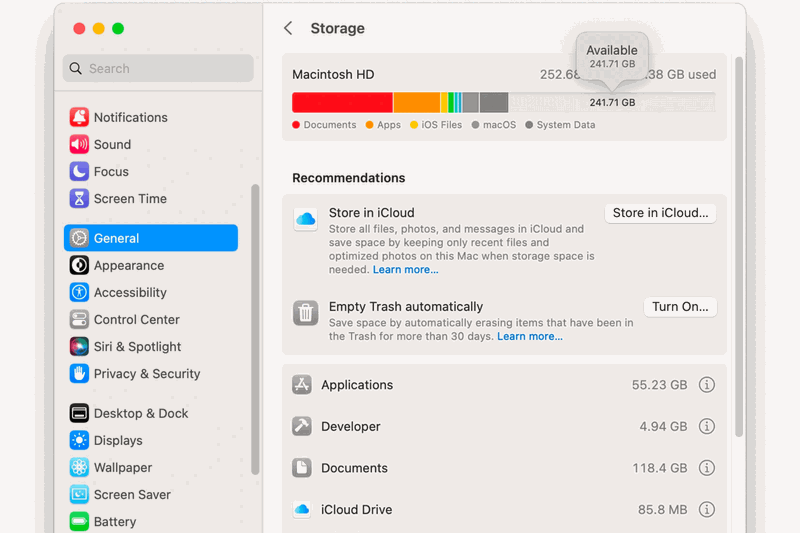Open Learn more link for Empty Trash
This screenshot has height=533, width=800.
tap(530, 337)
